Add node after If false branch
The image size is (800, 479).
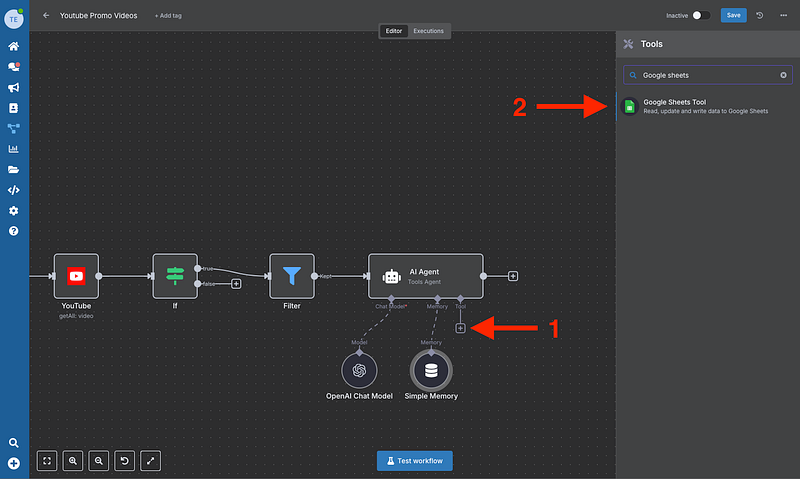coord(236,284)
